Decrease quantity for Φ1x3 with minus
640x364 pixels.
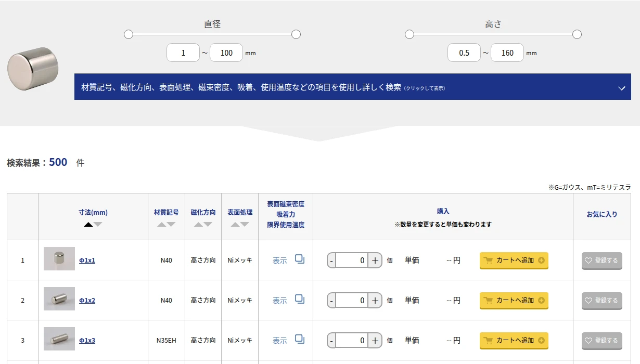pyautogui.click(x=331, y=341)
